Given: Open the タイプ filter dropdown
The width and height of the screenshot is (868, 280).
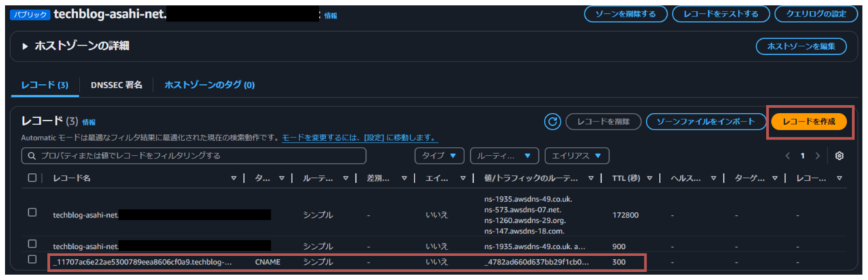Looking at the screenshot, I should click(440, 156).
